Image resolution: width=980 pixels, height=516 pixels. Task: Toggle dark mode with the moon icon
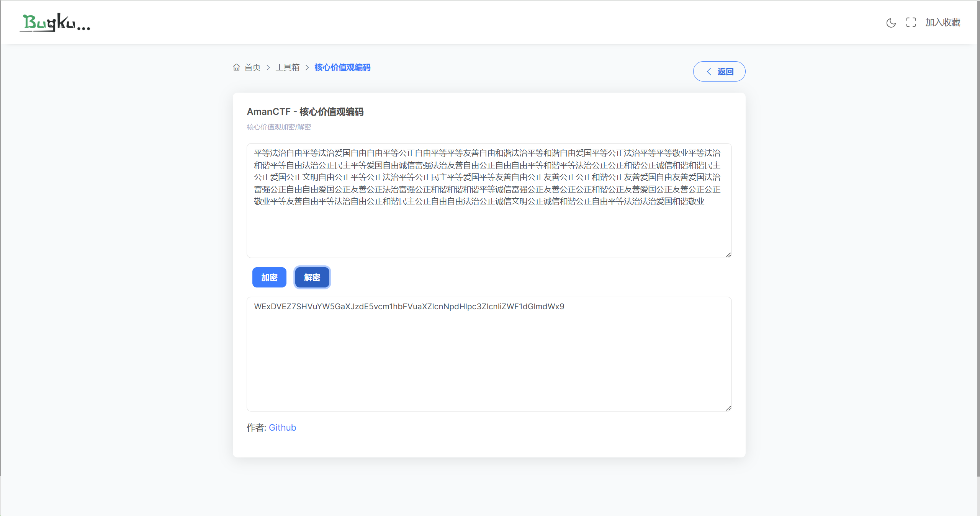click(891, 23)
